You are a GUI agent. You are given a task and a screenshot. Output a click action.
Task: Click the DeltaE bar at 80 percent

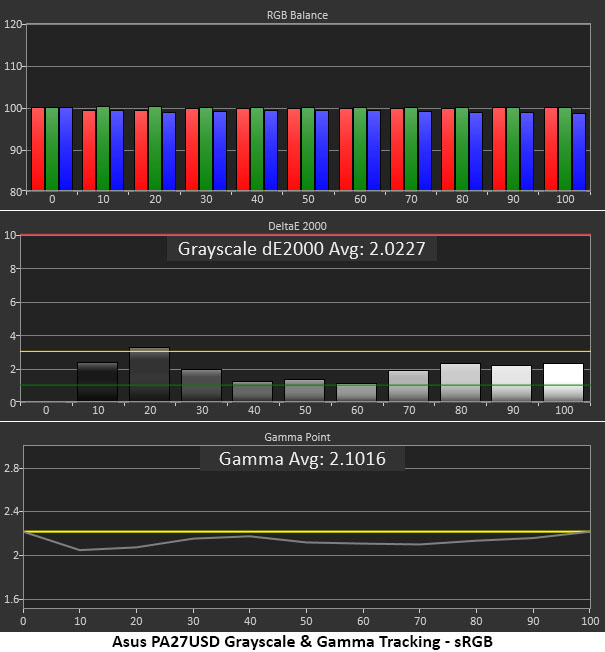tap(460, 383)
